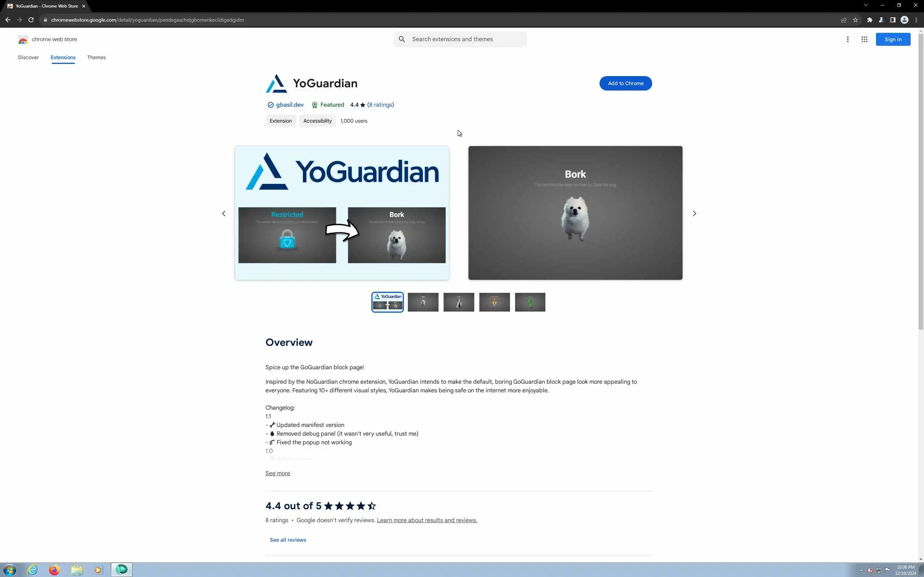Screen dimensions: 924x577
Task: Switch to the Themes tab
Action: tap(96, 57)
